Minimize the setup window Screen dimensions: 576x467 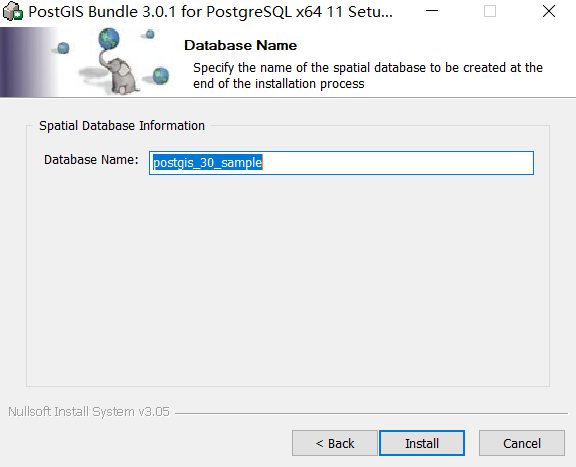coord(432,11)
